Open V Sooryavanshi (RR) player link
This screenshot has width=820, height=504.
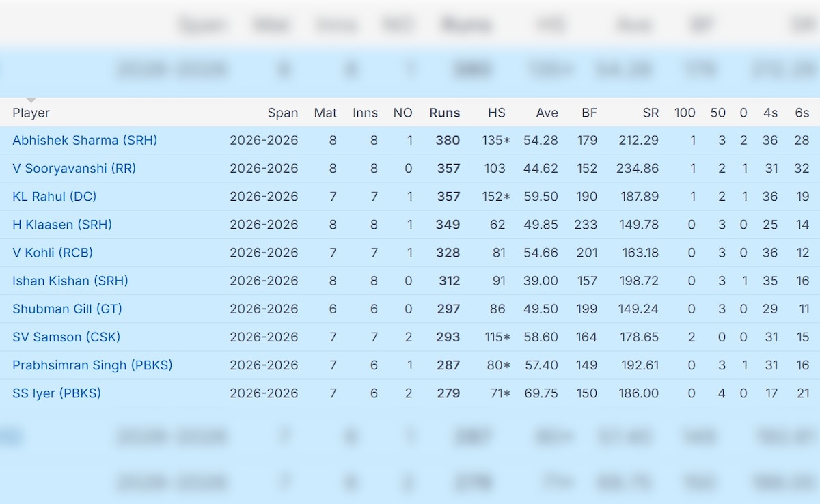pos(74,169)
